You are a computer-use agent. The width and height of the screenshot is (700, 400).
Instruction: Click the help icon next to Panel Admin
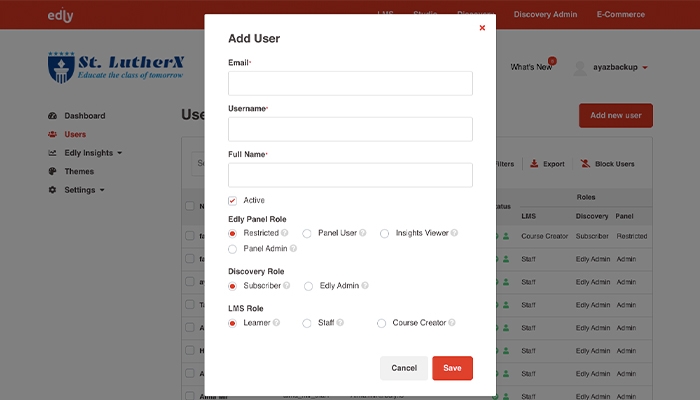293,249
